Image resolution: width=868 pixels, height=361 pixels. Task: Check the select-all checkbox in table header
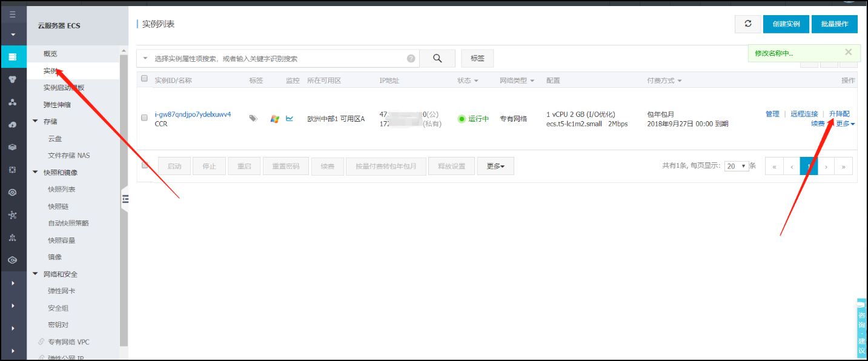coord(144,79)
